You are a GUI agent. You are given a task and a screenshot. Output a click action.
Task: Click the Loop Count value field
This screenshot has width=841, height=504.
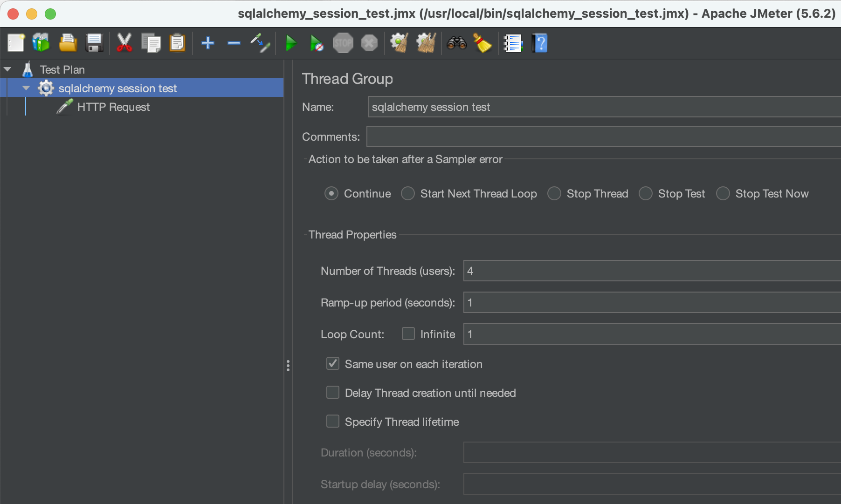click(652, 334)
